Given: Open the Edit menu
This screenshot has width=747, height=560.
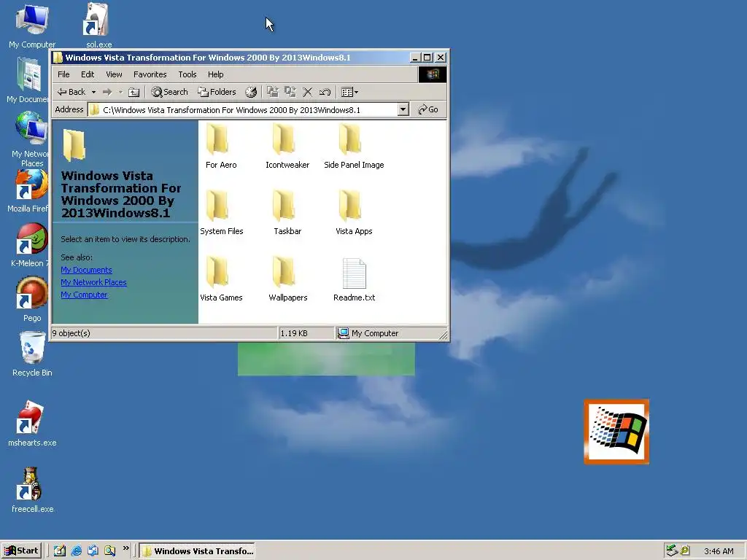Looking at the screenshot, I should point(88,74).
